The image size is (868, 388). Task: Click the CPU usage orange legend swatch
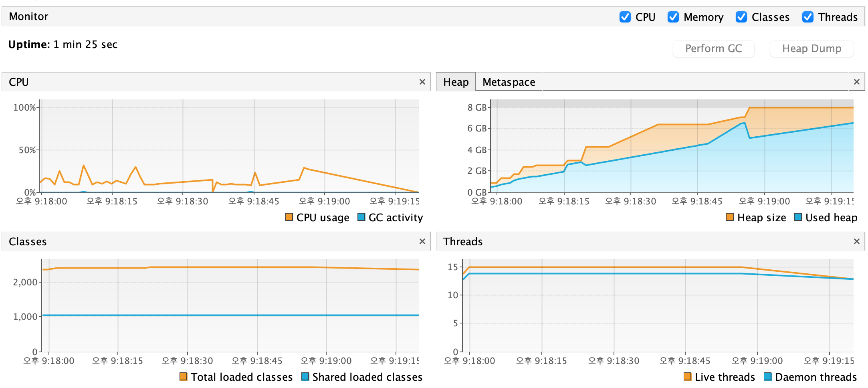[289, 217]
